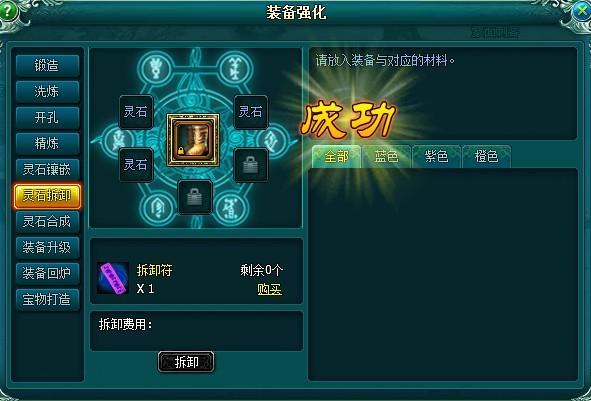Open the 锻造 section in sidebar
Screen dimensions: 591x401
(47, 66)
